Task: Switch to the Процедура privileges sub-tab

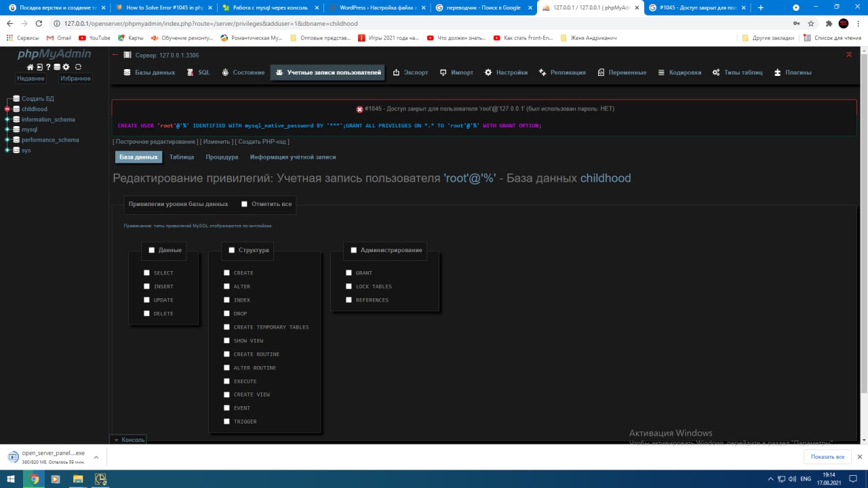Action: [222, 157]
